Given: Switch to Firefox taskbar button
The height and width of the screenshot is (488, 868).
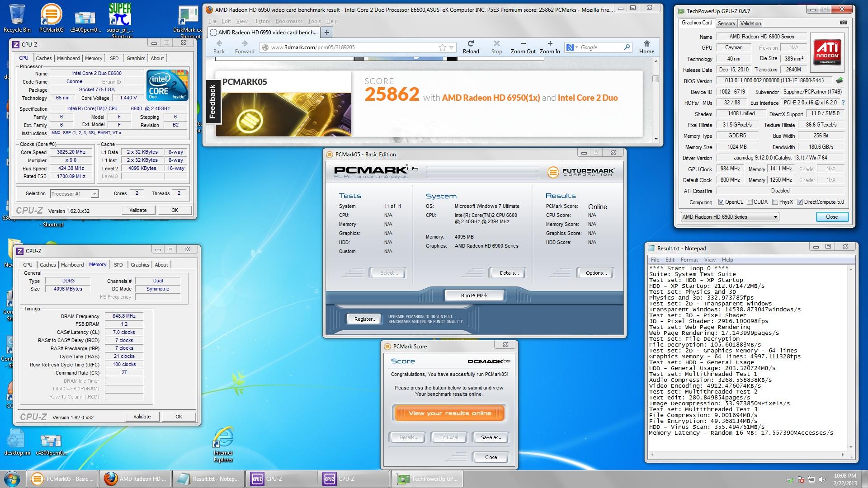Looking at the screenshot, I should 135,479.
